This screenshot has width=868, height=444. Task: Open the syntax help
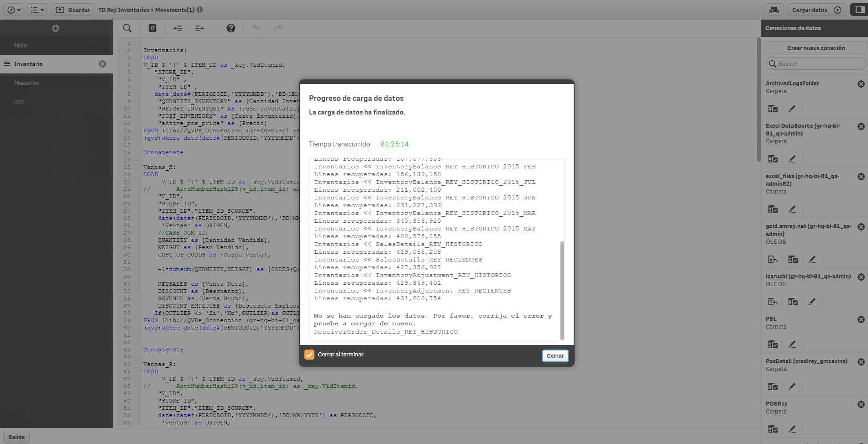(231, 28)
